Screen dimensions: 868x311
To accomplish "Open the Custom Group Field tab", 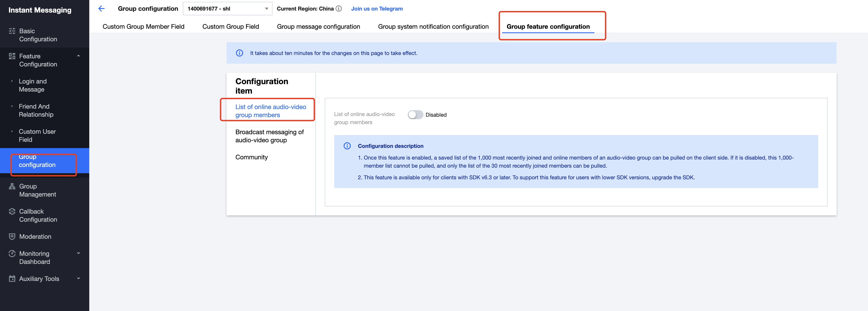I will click(x=231, y=27).
